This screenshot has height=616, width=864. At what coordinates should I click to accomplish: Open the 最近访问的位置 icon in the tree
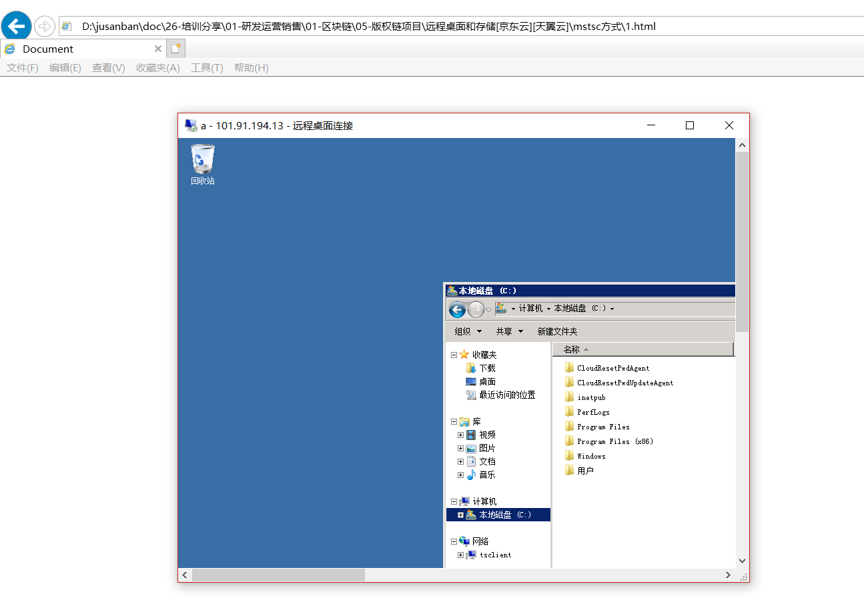click(x=471, y=395)
